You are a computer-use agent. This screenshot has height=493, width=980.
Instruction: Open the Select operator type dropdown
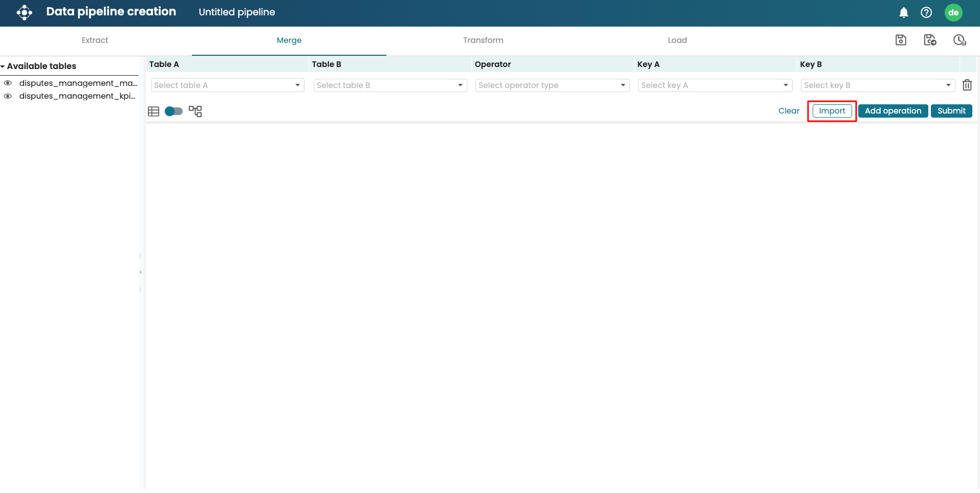552,85
